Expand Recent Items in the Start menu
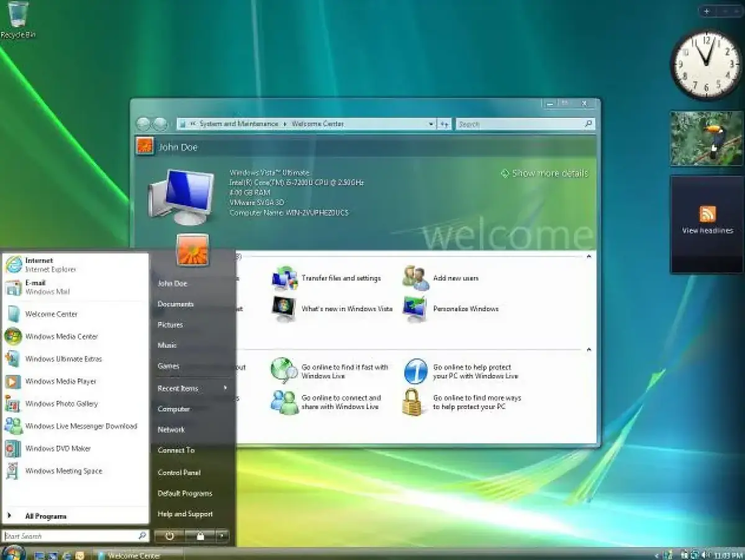Screen dimensions: 745x560 coord(178,388)
